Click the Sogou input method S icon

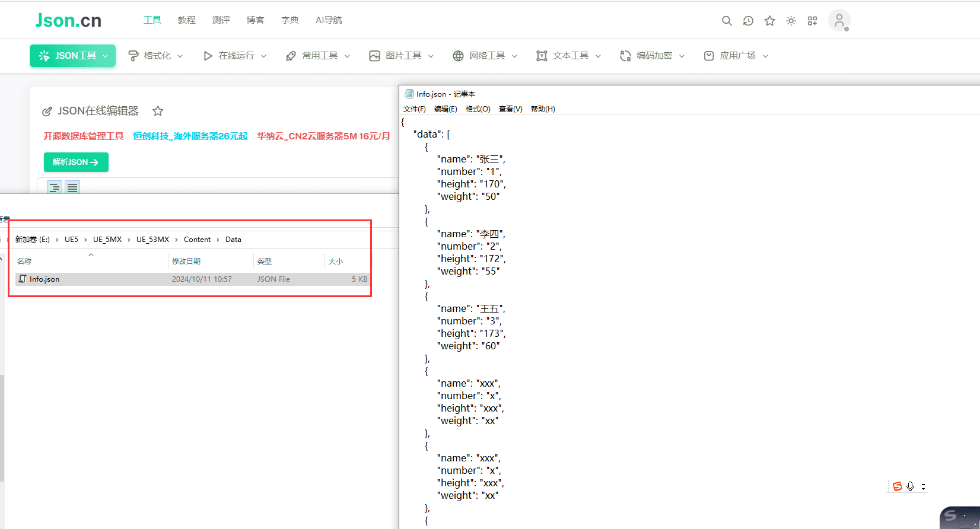[897, 486]
